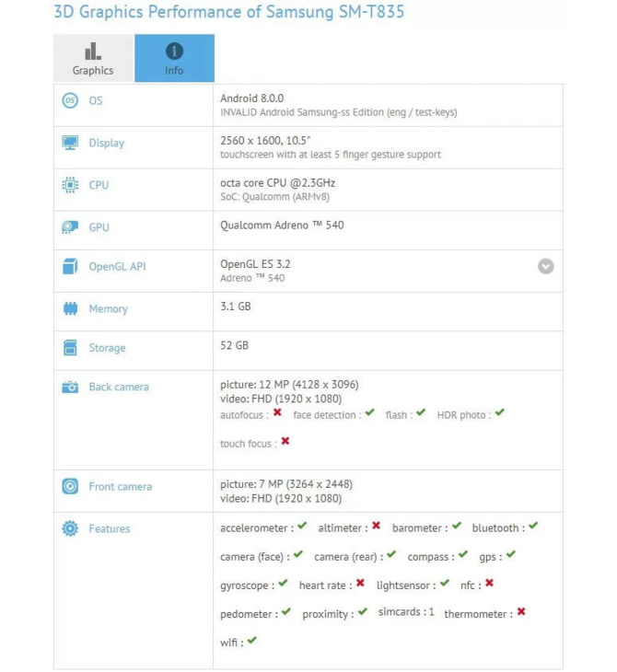This screenshot has width=617, height=672.
Task: Click the GPU card icon
Action: pos(70,227)
